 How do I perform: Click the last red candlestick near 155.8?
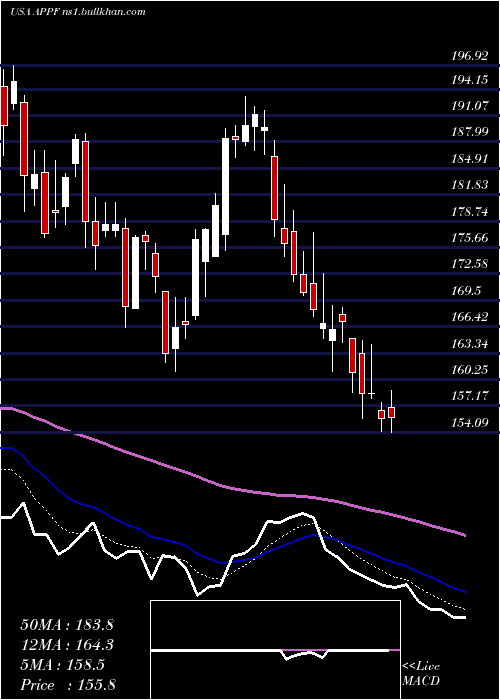[392, 412]
